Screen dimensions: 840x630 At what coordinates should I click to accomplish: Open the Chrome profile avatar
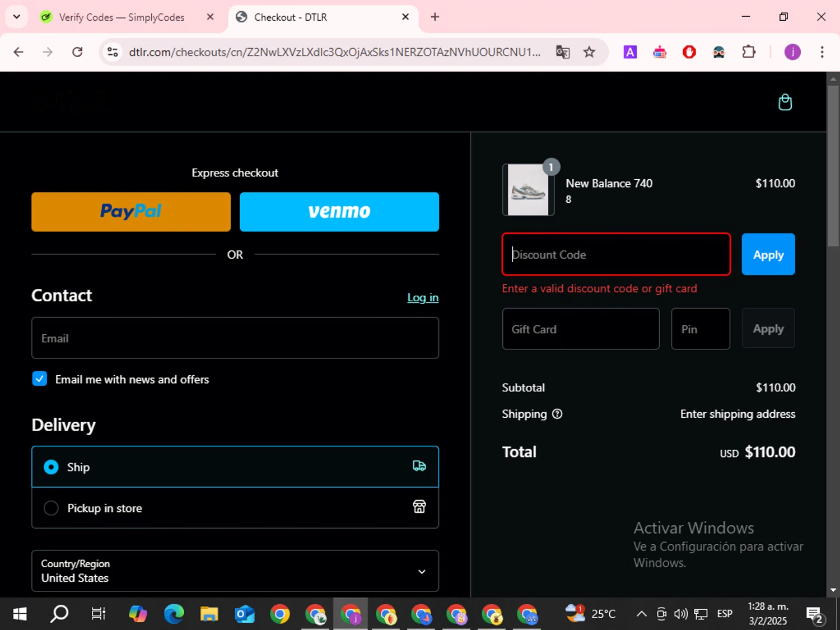[x=792, y=52]
